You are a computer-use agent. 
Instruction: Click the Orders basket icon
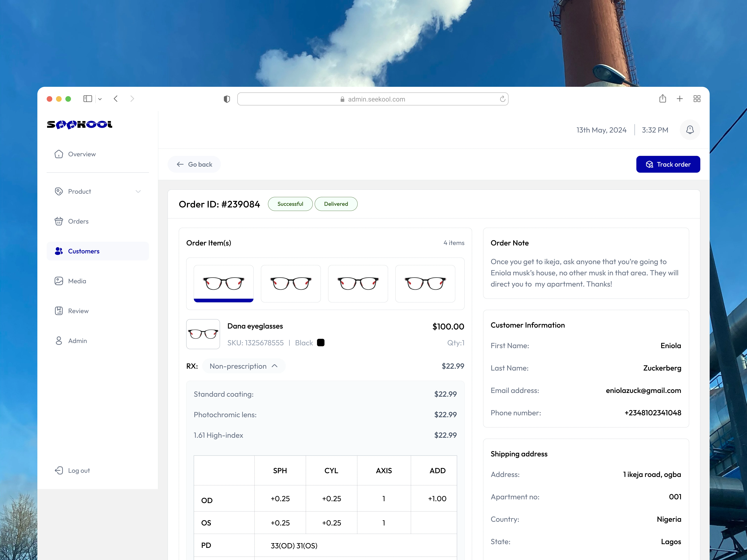[59, 221]
